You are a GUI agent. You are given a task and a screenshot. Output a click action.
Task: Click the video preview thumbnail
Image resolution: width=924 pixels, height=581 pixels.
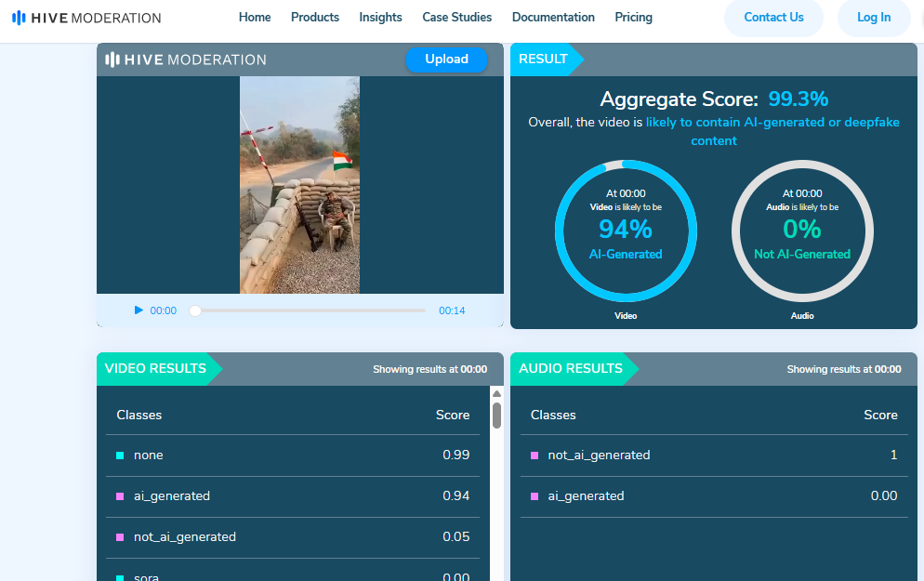click(299, 185)
